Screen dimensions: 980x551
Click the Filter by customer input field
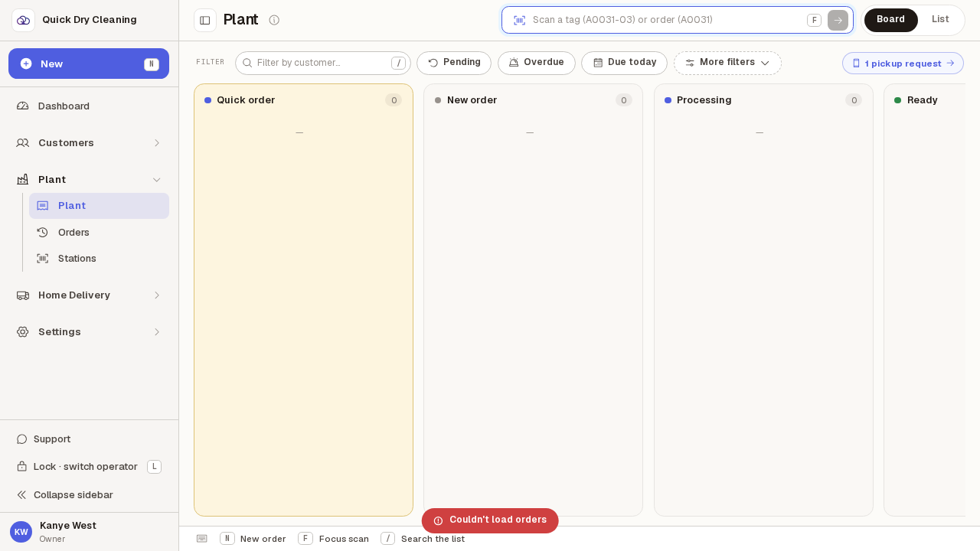tap(323, 63)
